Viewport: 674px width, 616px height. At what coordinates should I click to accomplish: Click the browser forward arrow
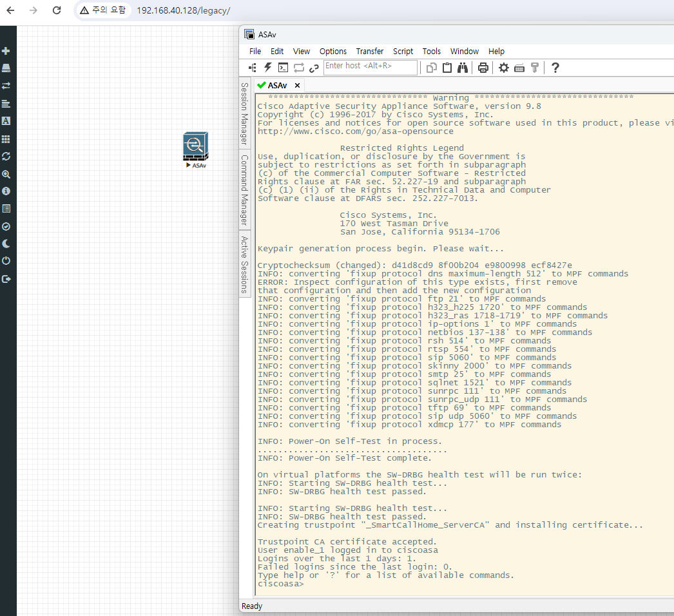point(34,10)
